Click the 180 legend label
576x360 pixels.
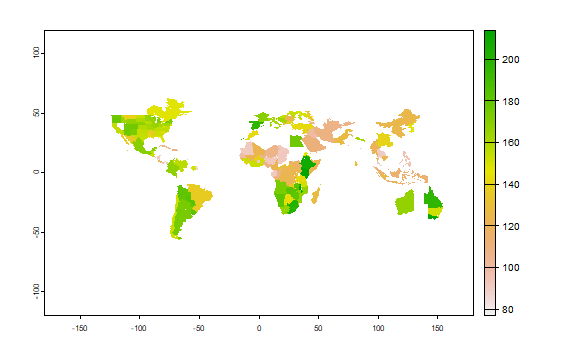(510, 101)
